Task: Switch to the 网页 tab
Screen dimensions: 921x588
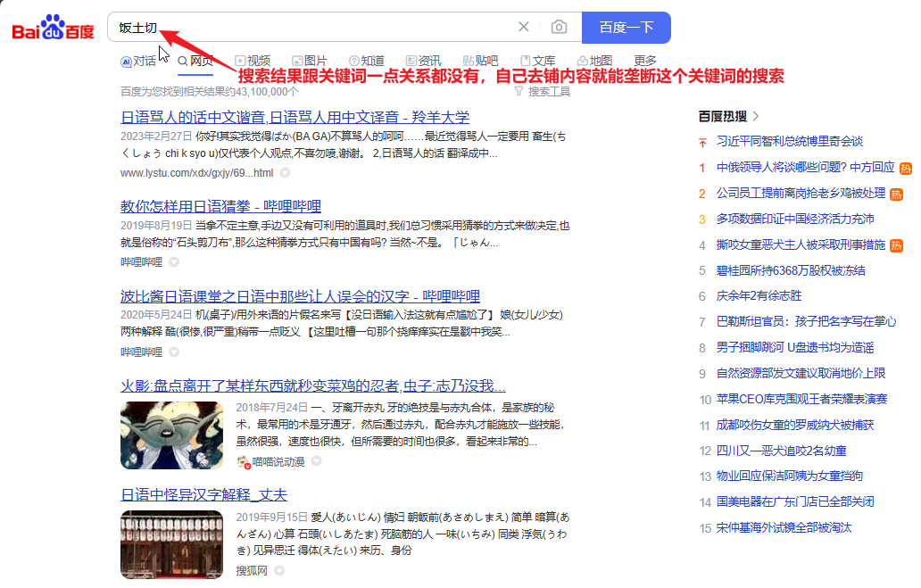Action: [x=188, y=61]
